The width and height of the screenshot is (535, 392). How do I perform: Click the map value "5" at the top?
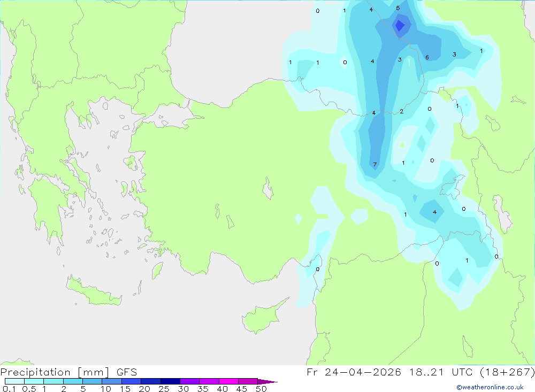tap(398, 8)
